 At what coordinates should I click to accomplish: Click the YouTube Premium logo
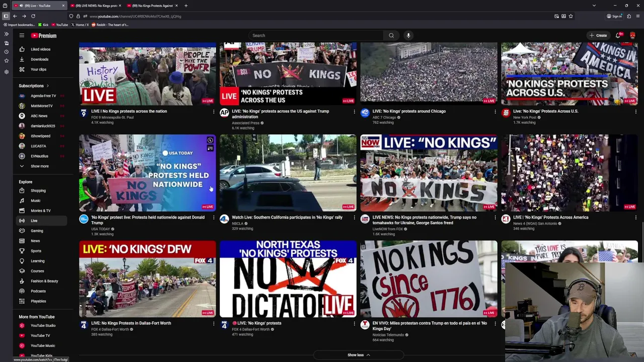43,36
